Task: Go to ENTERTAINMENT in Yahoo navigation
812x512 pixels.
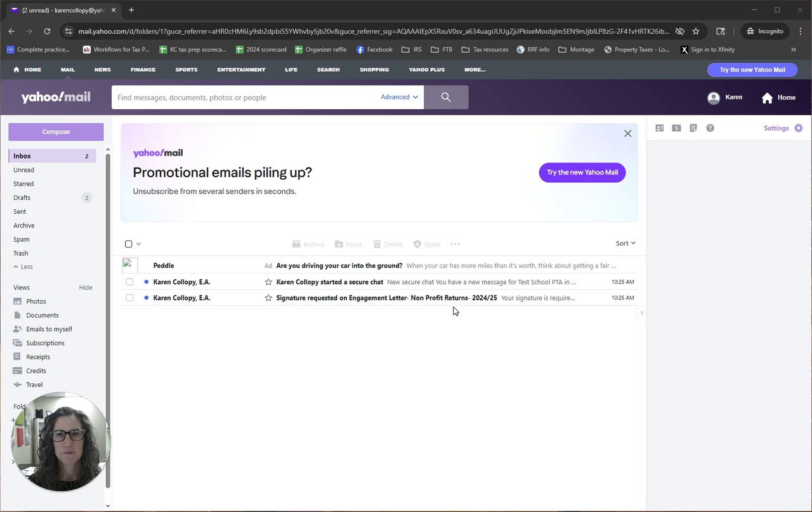Action: pyautogui.click(x=241, y=70)
